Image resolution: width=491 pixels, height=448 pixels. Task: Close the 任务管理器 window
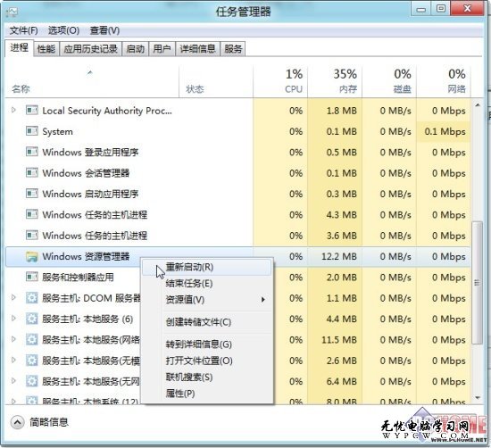[x=467, y=8]
